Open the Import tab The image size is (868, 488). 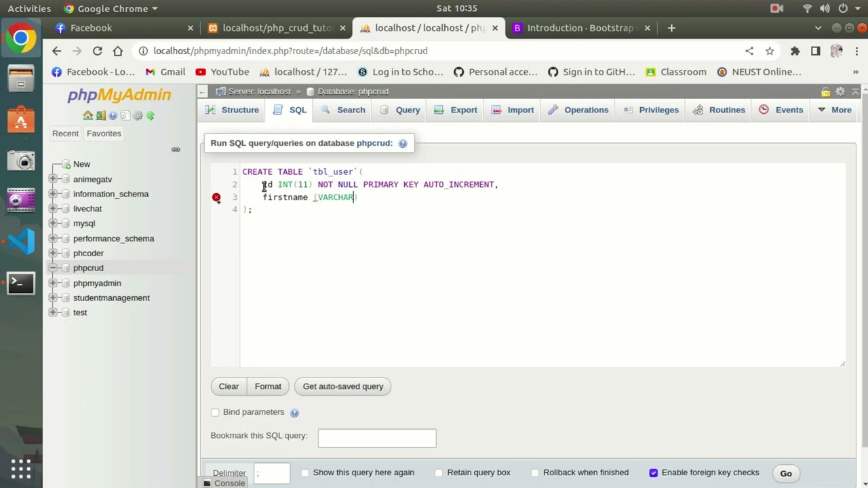[513, 110]
